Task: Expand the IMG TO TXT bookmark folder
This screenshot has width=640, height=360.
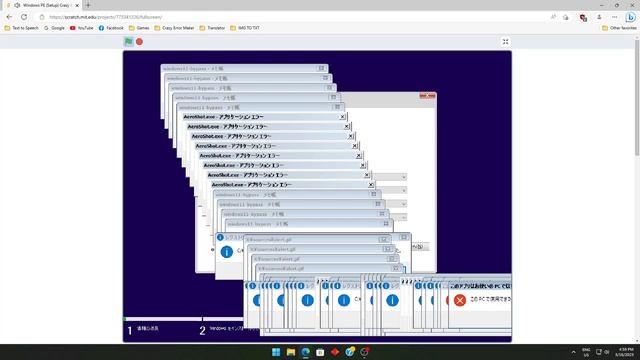Action: point(245,28)
